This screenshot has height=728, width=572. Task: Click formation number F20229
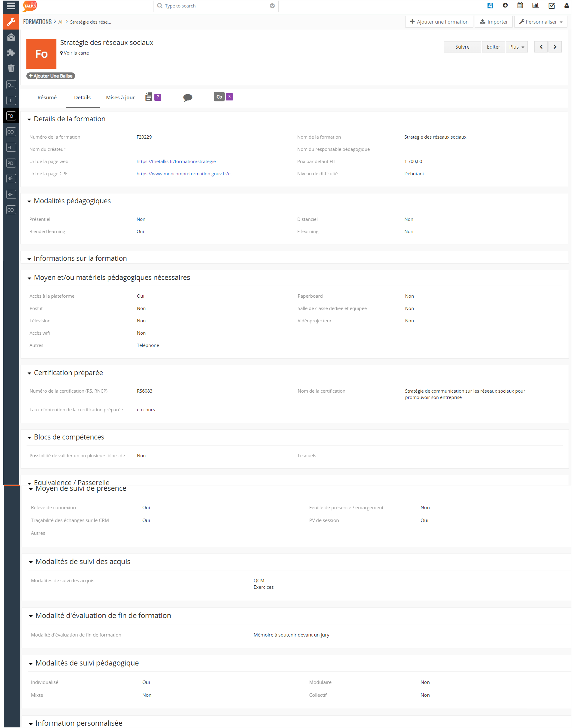pos(144,137)
